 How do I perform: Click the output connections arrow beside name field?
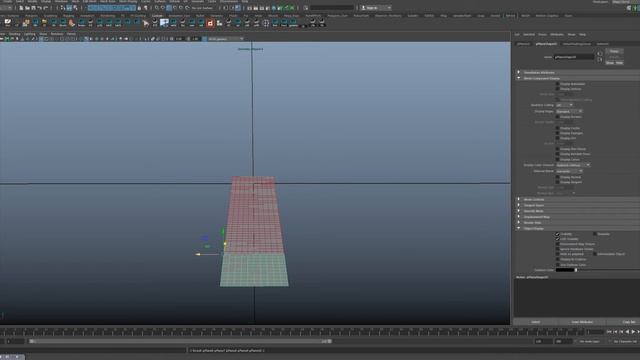coord(600,60)
